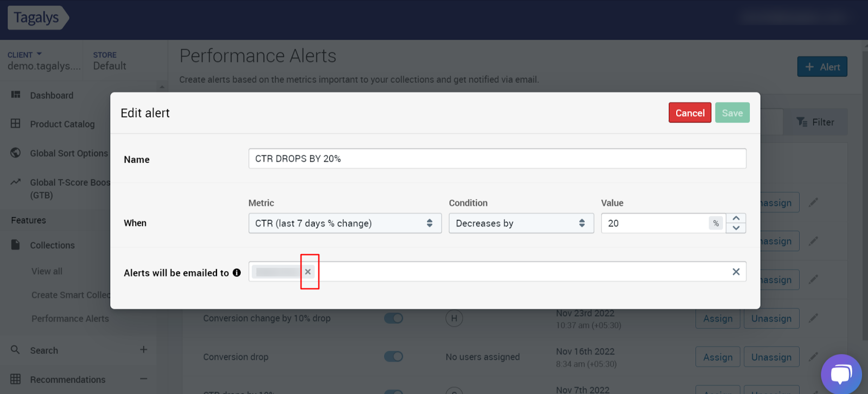868x394 pixels.
Task: Open the Product Catalog menu item
Action: (62, 124)
